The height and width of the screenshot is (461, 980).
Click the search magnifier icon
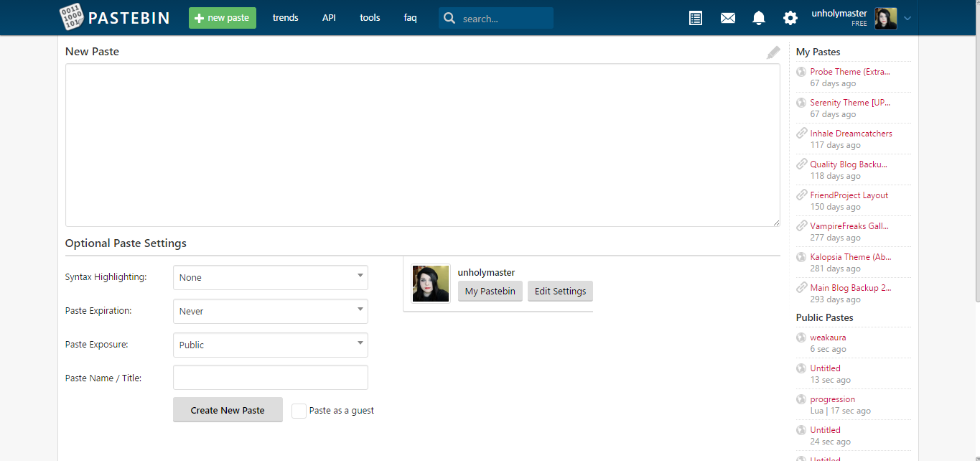tap(449, 18)
